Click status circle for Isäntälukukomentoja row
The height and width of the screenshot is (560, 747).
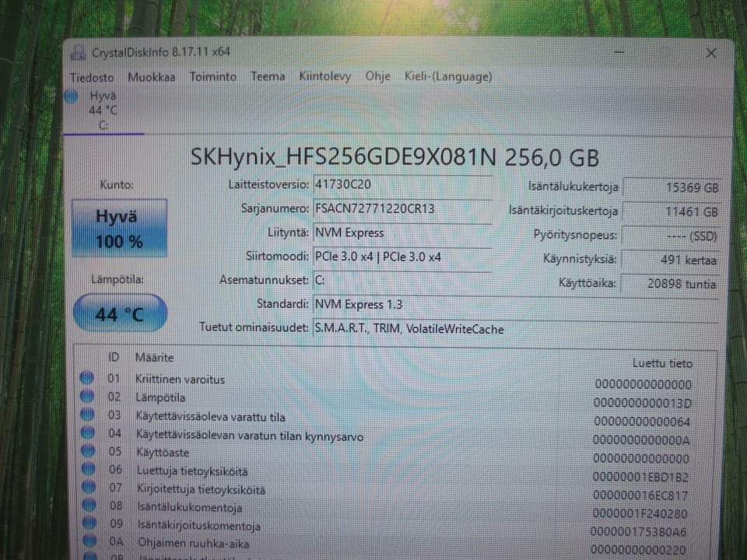point(89,505)
